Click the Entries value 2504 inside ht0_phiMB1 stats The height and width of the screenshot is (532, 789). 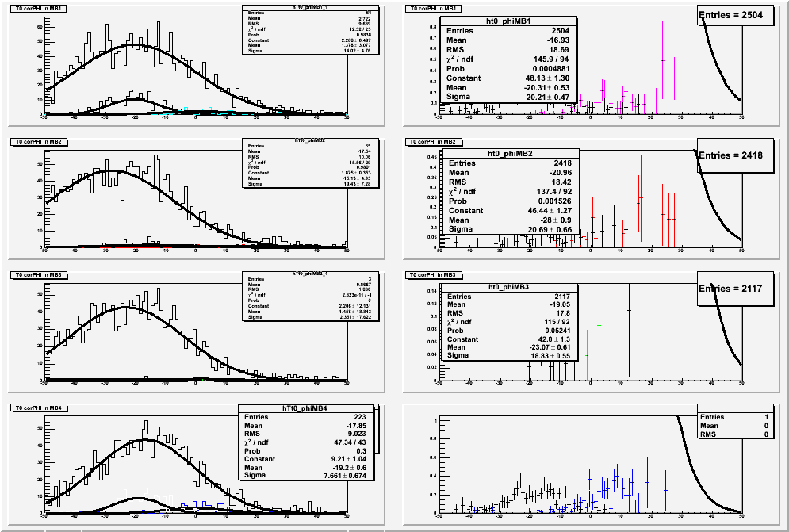pyautogui.click(x=560, y=31)
